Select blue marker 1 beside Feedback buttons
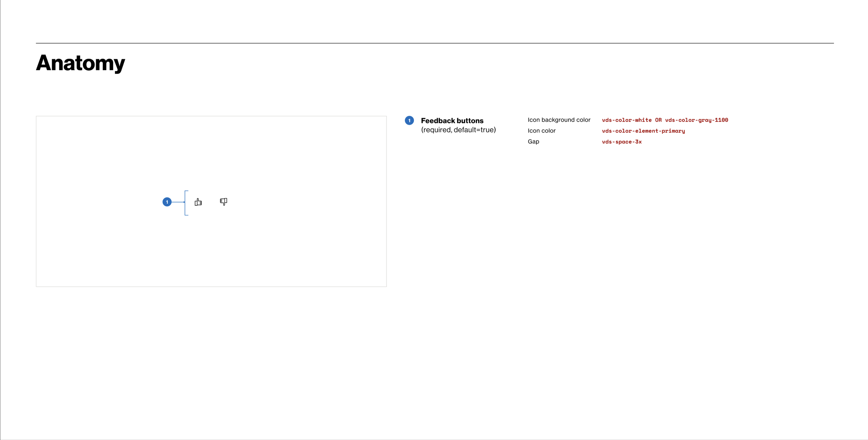Screen dimensions: 868x440 click(x=409, y=121)
